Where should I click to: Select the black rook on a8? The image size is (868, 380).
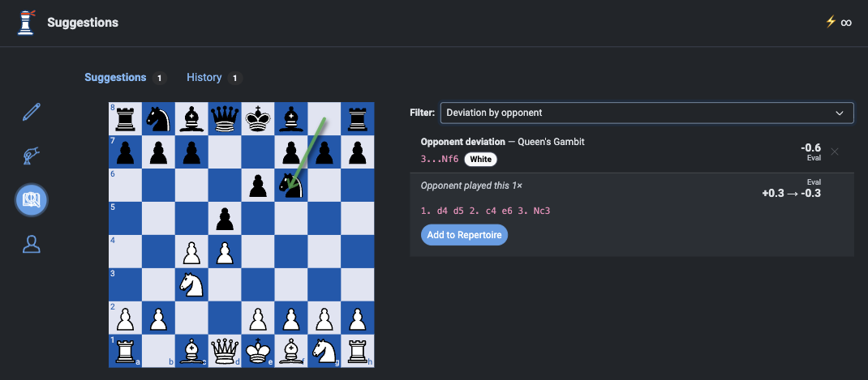click(x=125, y=119)
